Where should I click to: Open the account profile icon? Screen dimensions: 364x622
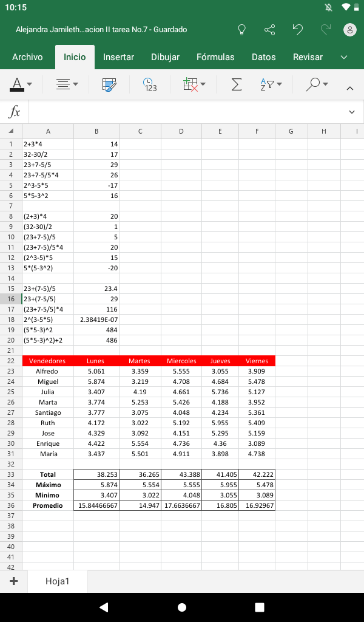tap(349, 30)
